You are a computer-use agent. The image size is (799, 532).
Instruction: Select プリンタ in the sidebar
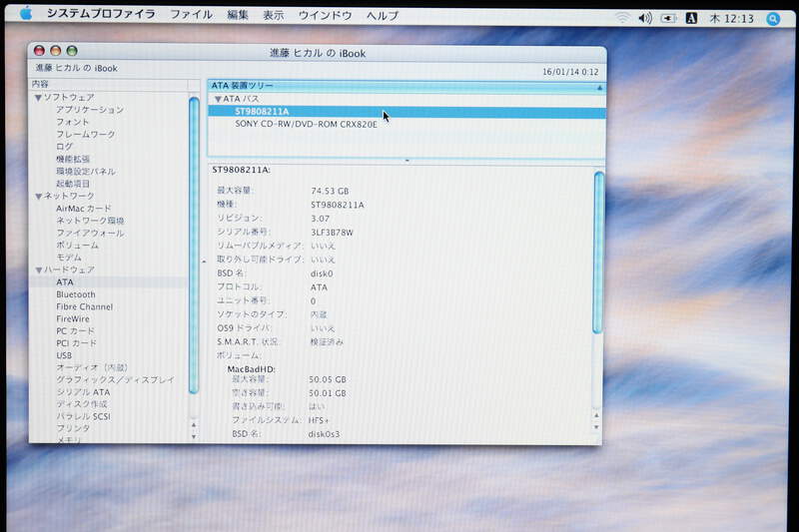(73, 428)
